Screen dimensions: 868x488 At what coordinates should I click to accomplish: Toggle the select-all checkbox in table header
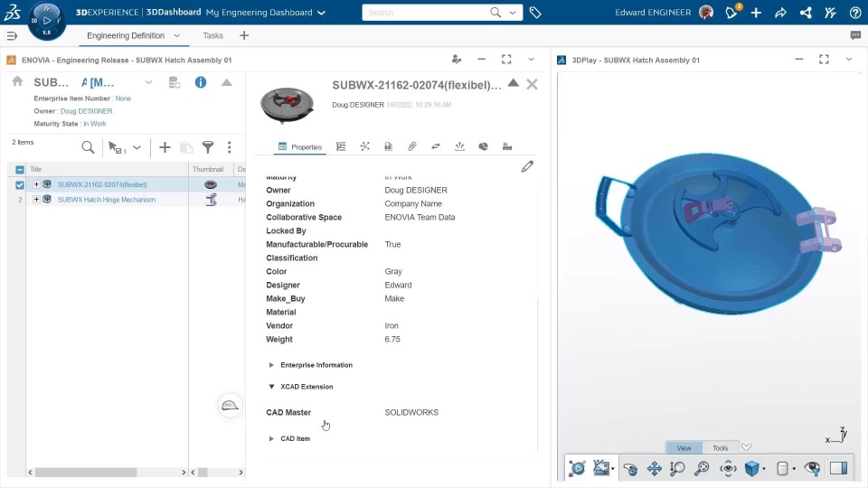click(x=20, y=169)
